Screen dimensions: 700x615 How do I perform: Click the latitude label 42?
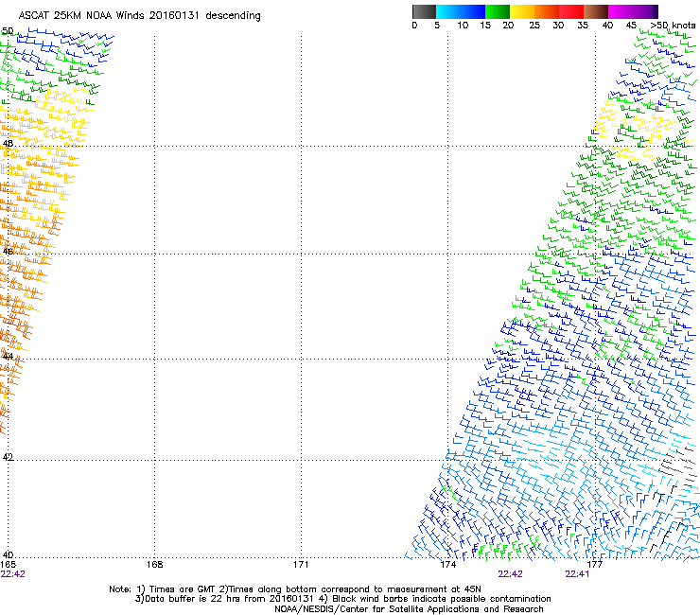[8, 457]
